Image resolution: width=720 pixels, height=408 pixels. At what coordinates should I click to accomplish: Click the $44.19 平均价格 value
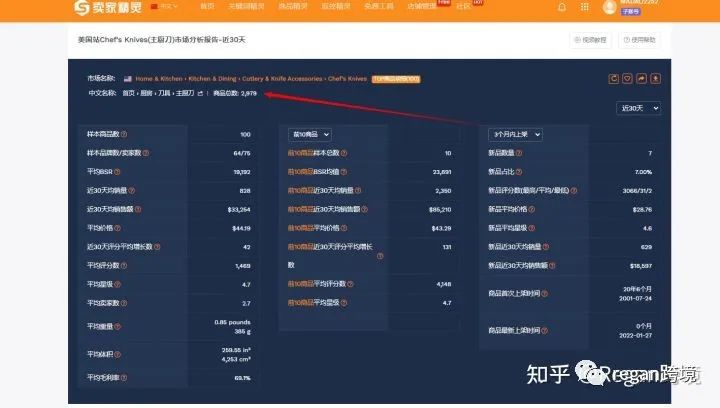pos(241,229)
